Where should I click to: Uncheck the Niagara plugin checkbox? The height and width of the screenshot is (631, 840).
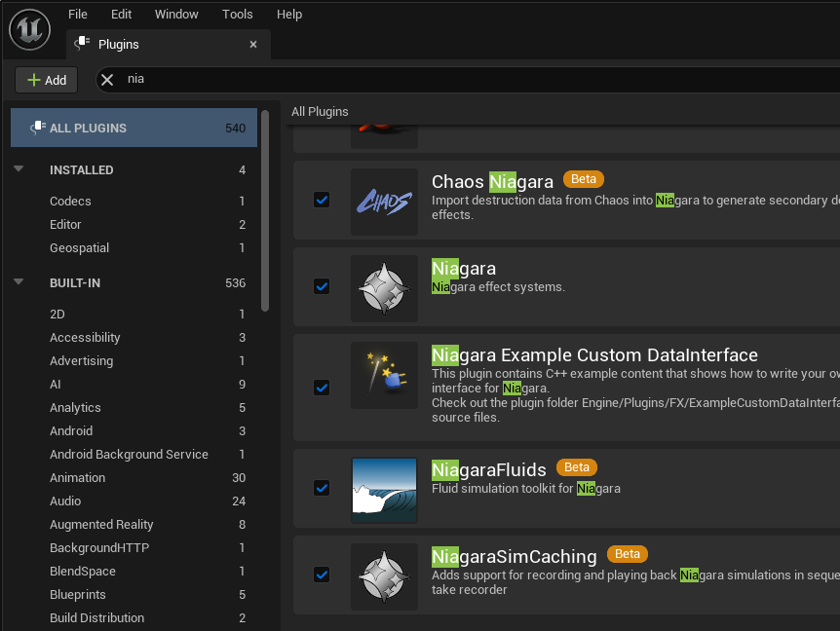(x=322, y=286)
